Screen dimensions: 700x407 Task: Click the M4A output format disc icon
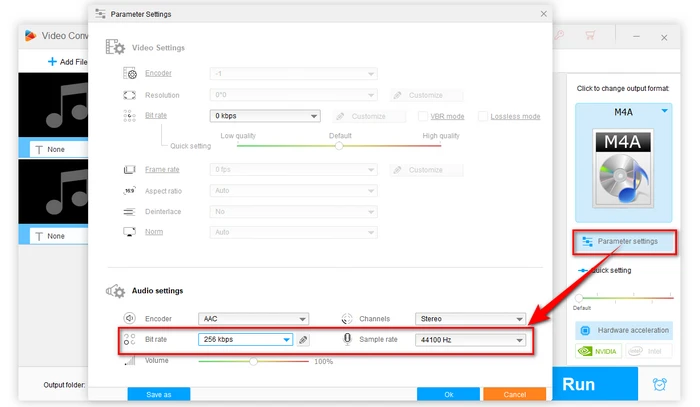coord(622,179)
